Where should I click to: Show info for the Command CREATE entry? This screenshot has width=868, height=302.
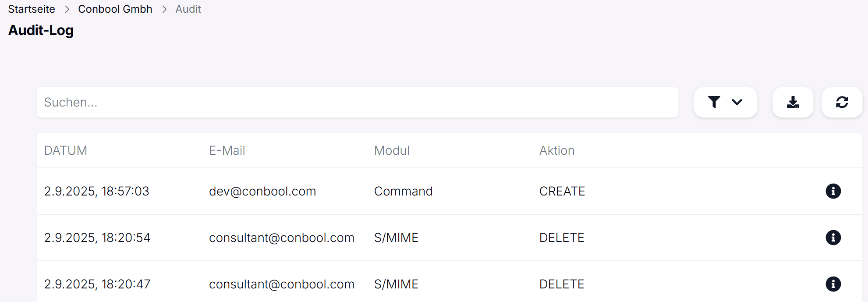coord(833,191)
